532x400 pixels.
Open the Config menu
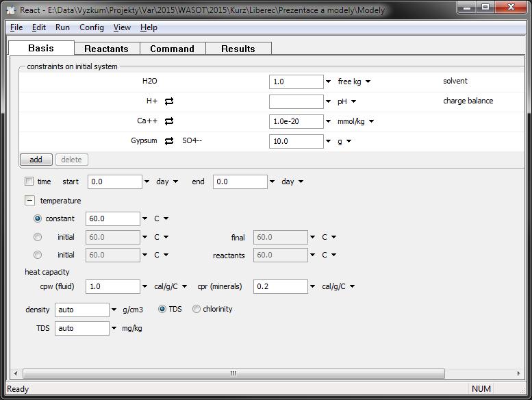pos(92,27)
